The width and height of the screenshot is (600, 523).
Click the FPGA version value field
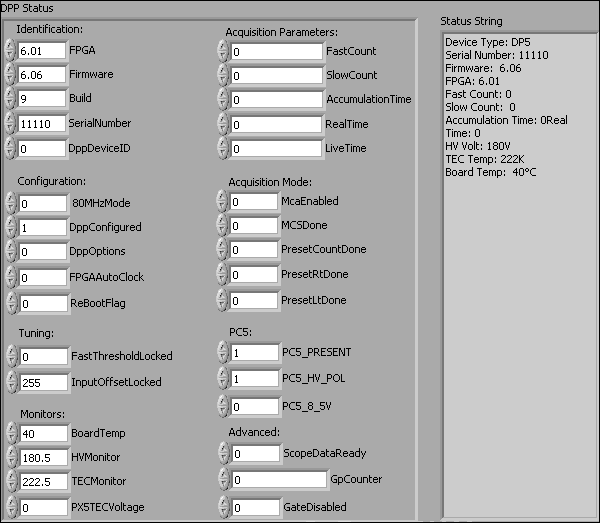pos(41,49)
